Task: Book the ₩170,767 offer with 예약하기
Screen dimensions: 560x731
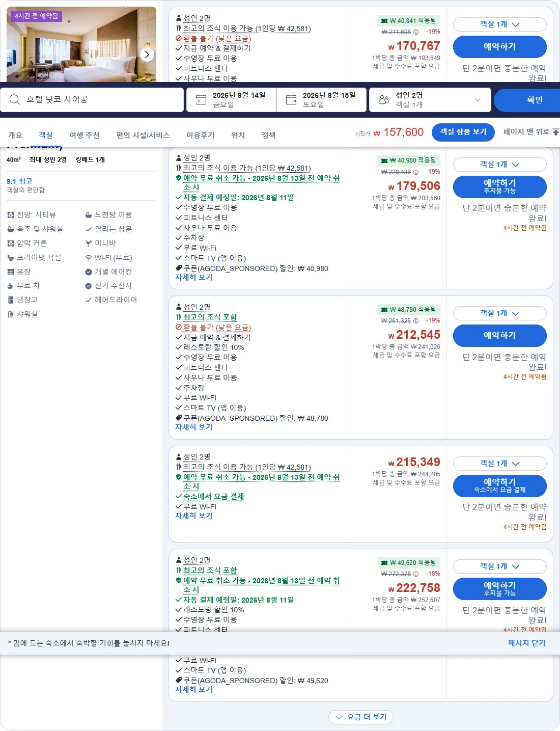Action: coord(500,47)
